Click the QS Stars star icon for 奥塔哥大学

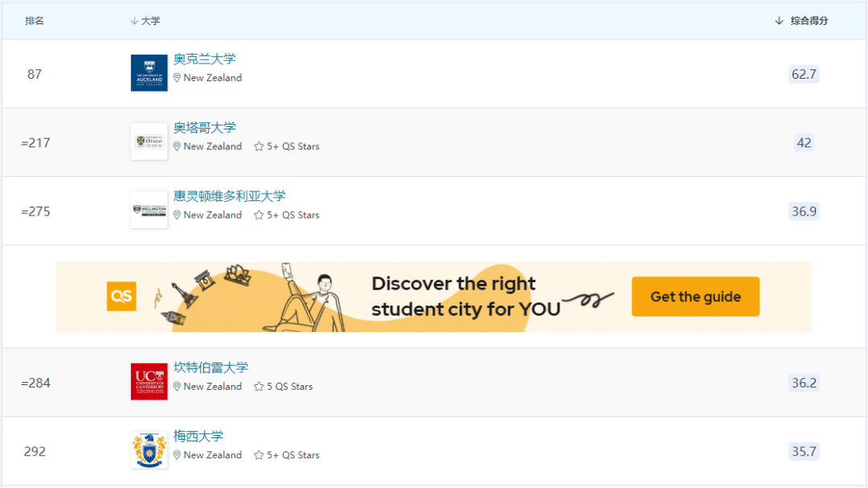pyautogui.click(x=259, y=147)
